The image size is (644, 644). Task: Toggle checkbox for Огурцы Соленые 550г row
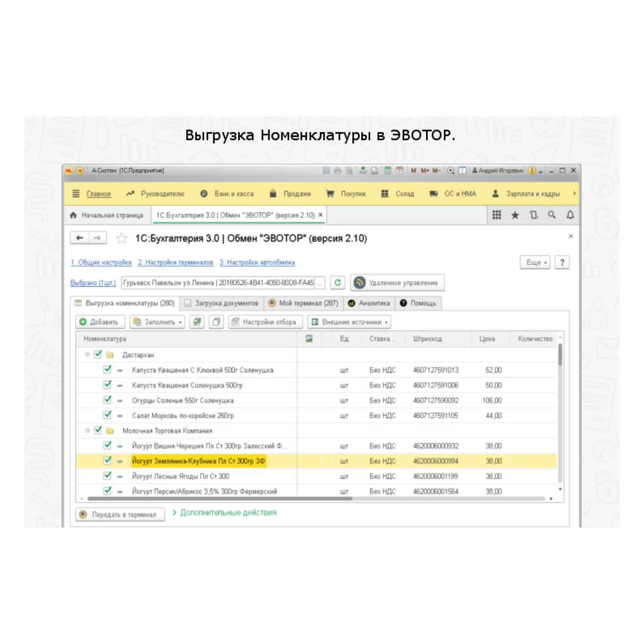108,400
